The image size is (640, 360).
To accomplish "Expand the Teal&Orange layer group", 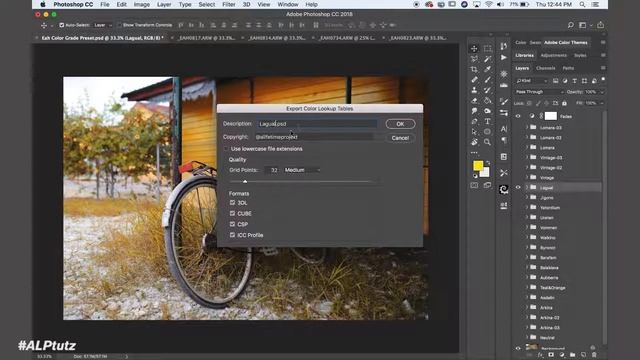I will 527,288.
